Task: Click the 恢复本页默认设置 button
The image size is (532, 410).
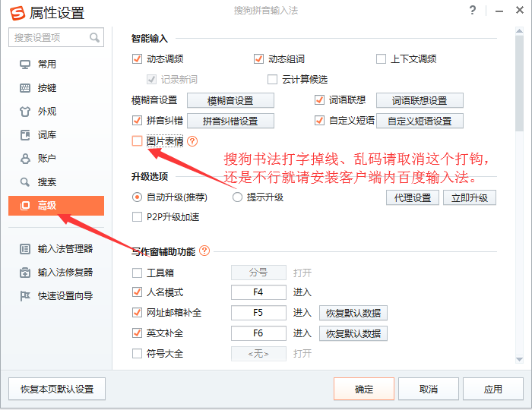Action: (57, 389)
